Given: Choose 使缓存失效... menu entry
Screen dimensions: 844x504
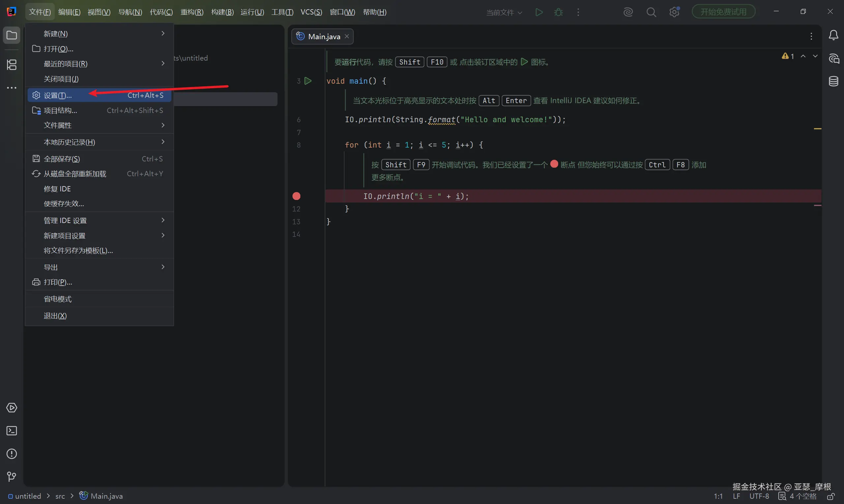Looking at the screenshot, I should 99,204.
